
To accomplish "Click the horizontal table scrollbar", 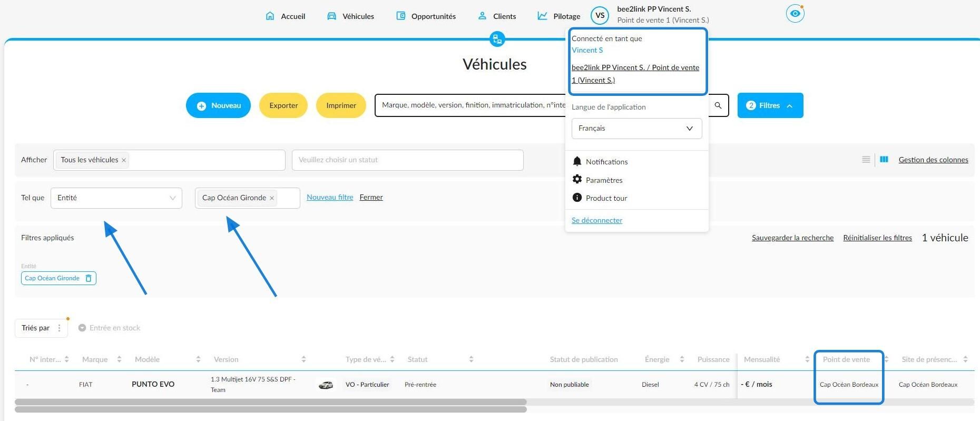I will click(x=271, y=402).
